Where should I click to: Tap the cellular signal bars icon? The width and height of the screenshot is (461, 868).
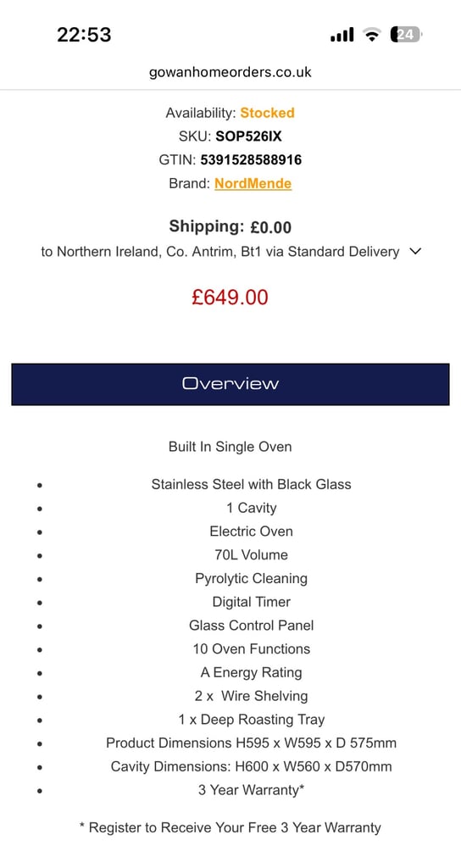pyautogui.click(x=342, y=36)
